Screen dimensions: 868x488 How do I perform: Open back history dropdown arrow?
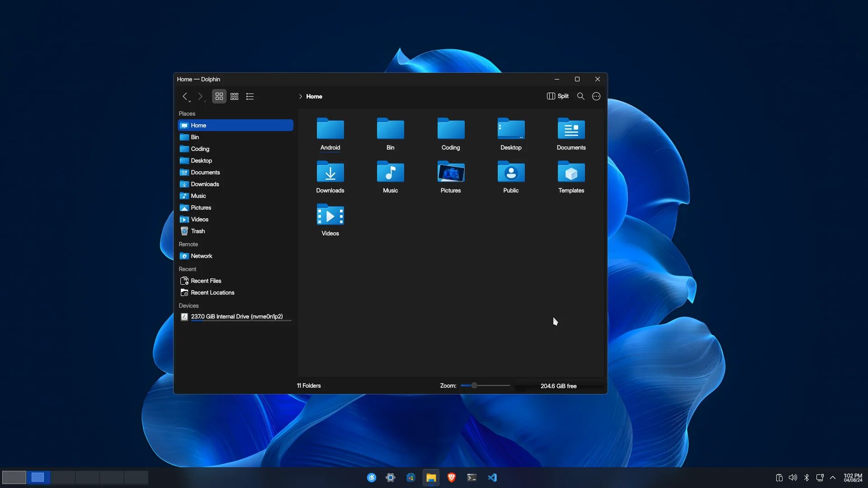click(x=190, y=101)
